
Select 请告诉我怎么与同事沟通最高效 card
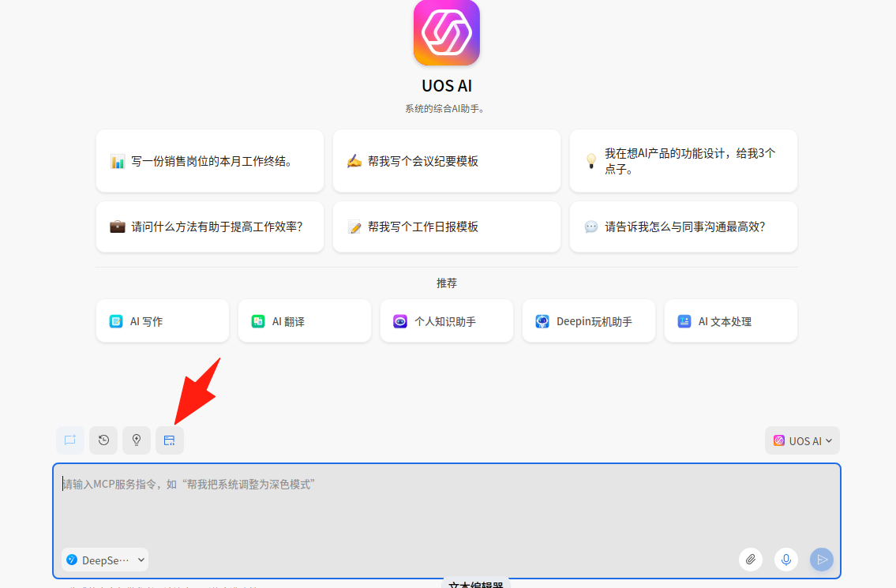click(684, 227)
